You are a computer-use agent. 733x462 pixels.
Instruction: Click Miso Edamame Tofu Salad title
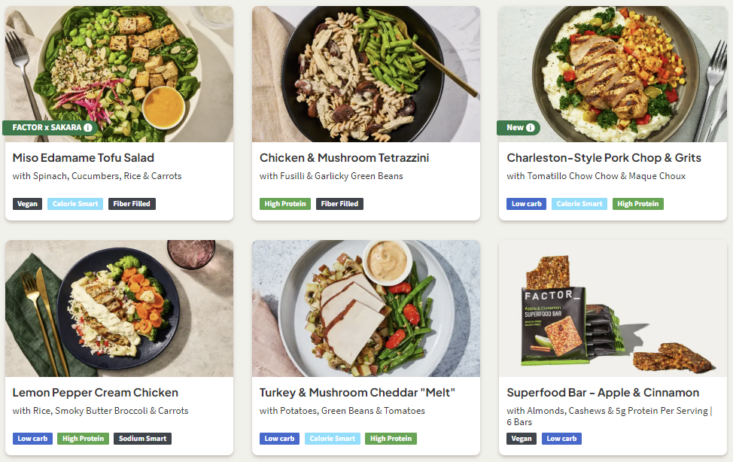pos(83,158)
